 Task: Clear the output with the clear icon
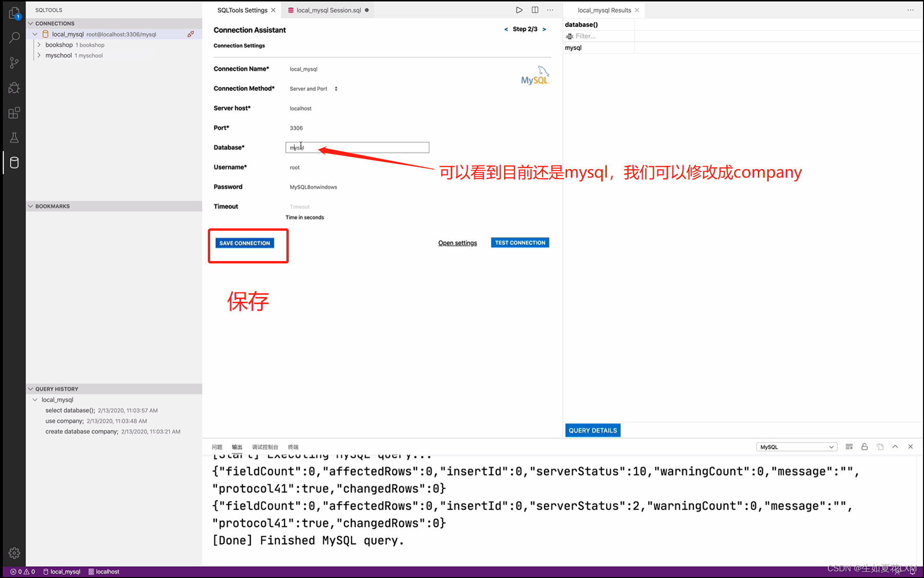849,447
